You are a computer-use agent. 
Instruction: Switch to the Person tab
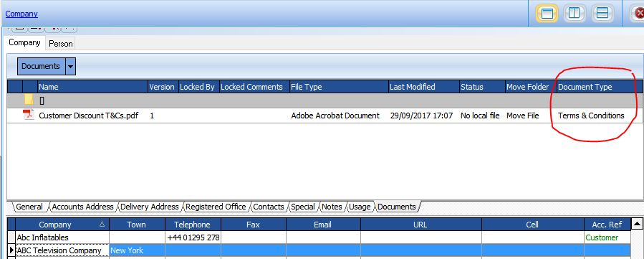[x=61, y=44]
